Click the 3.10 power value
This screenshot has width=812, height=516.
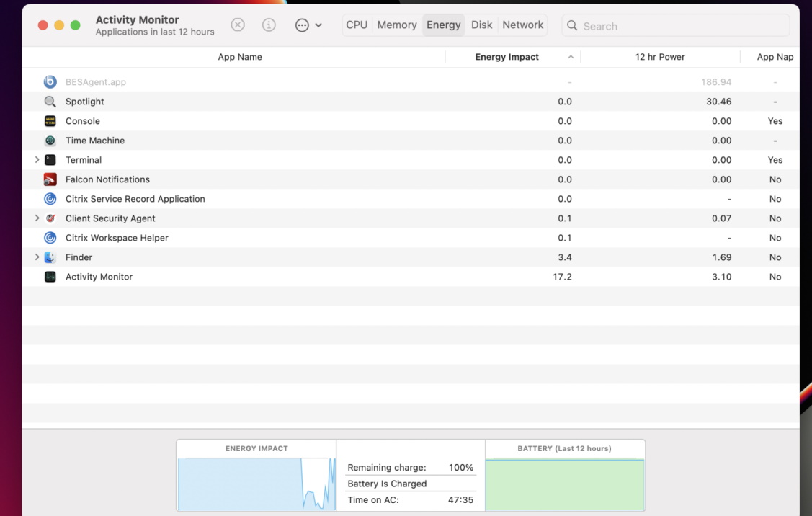click(722, 277)
